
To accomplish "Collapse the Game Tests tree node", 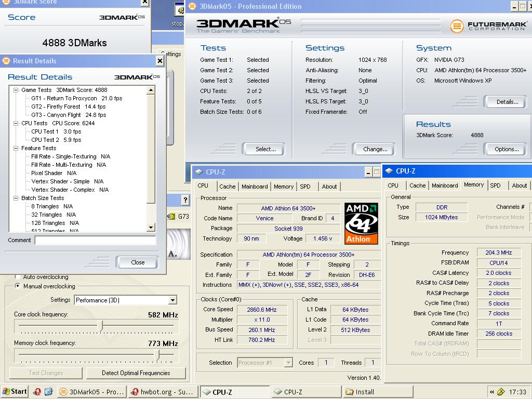I will pyautogui.click(x=16, y=90).
